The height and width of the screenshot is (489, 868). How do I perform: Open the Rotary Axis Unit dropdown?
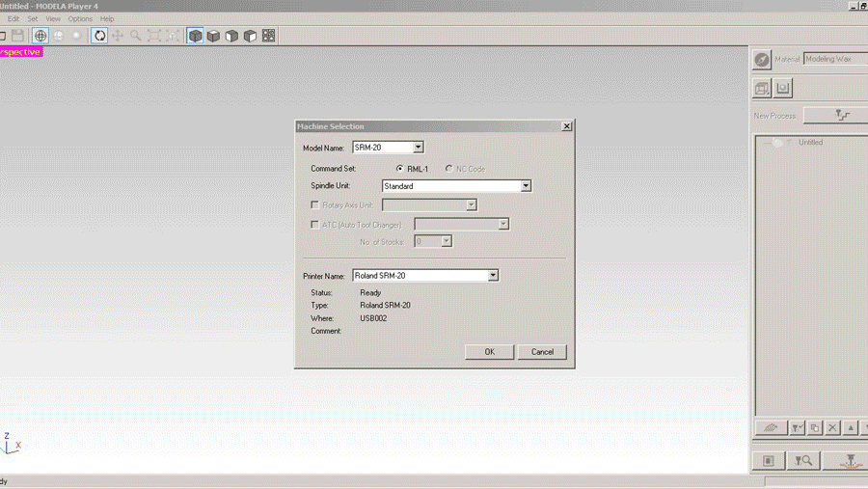tap(471, 204)
